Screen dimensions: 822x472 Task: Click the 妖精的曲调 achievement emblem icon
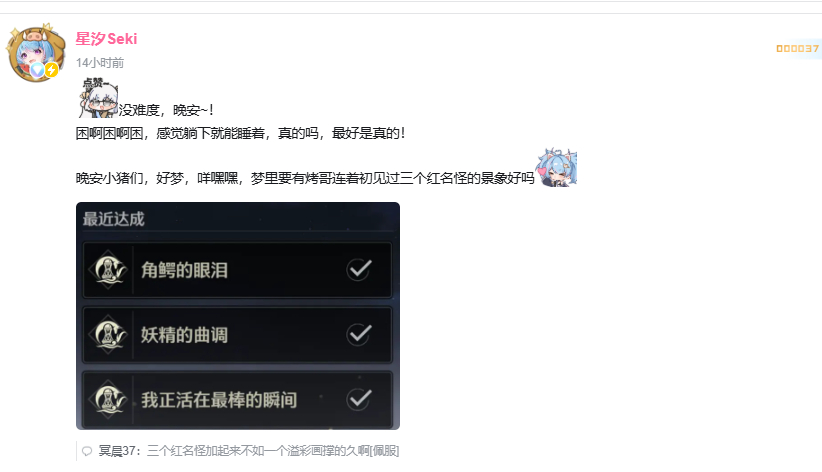click(108, 335)
